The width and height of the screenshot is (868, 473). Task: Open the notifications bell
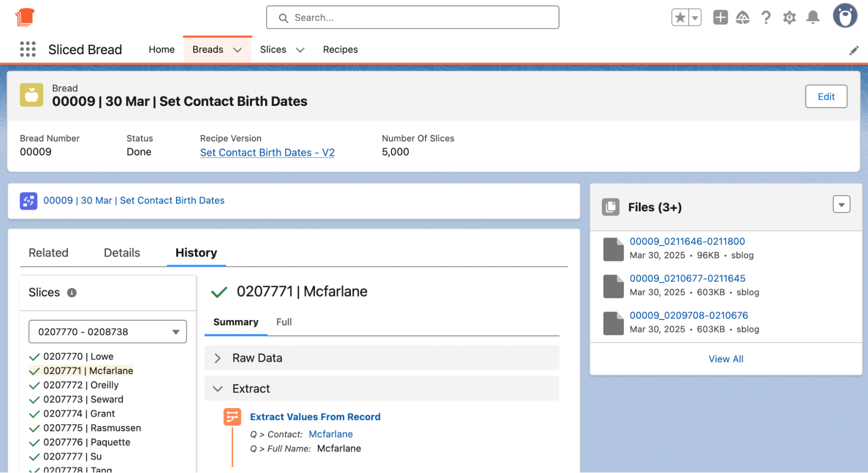[x=812, y=18]
